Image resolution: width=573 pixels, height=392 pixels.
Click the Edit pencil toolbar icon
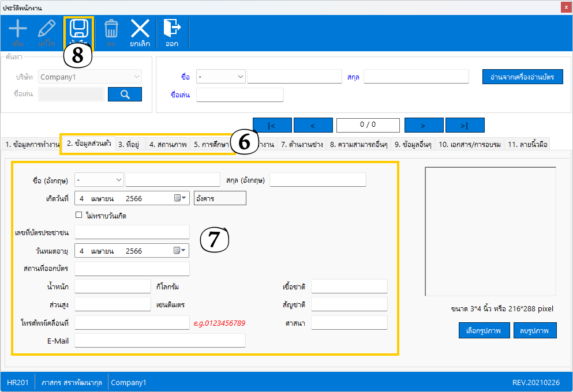point(47,30)
